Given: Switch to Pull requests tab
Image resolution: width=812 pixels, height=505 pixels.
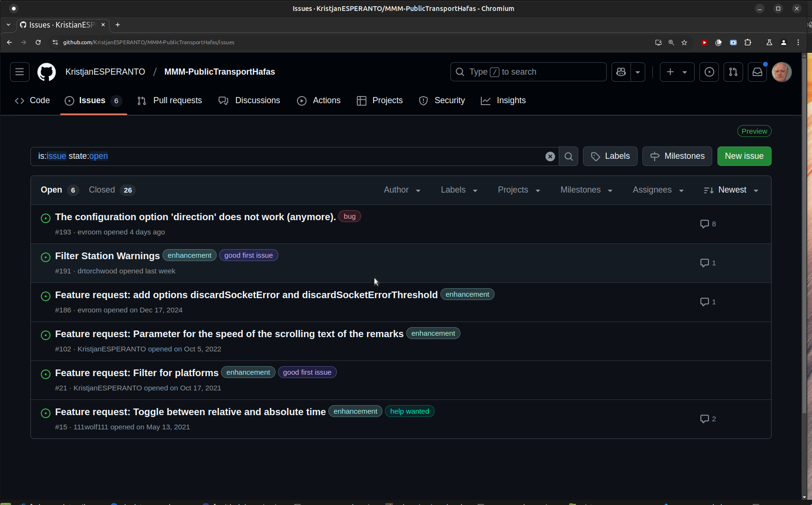Looking at the screenshot, I should click(x=170, y=100).
